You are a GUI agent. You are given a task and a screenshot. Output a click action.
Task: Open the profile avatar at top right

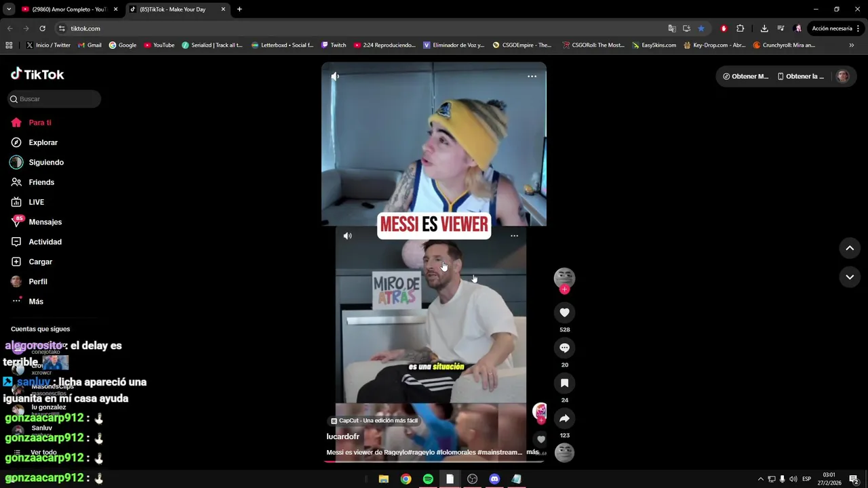pyautogui.click(x=843, y=77)
